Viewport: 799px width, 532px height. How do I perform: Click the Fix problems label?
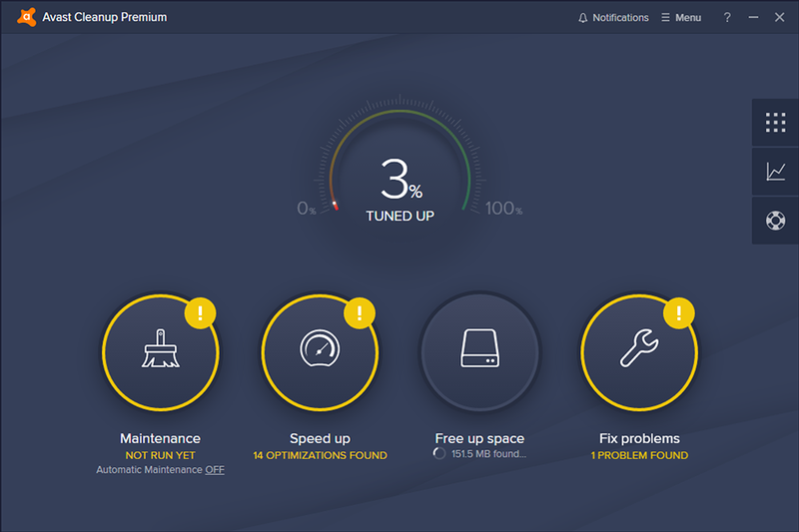tap(639, 438)
